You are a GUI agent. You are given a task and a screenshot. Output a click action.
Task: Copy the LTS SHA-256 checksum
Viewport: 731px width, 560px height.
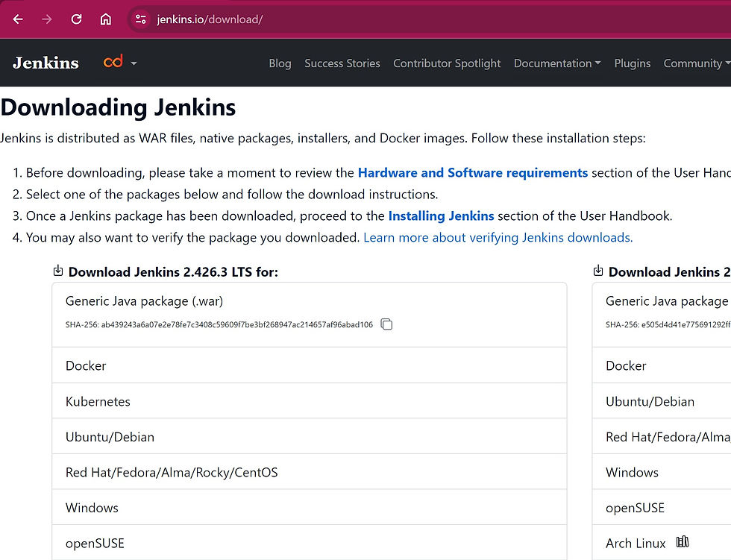[x=386, y=324]
